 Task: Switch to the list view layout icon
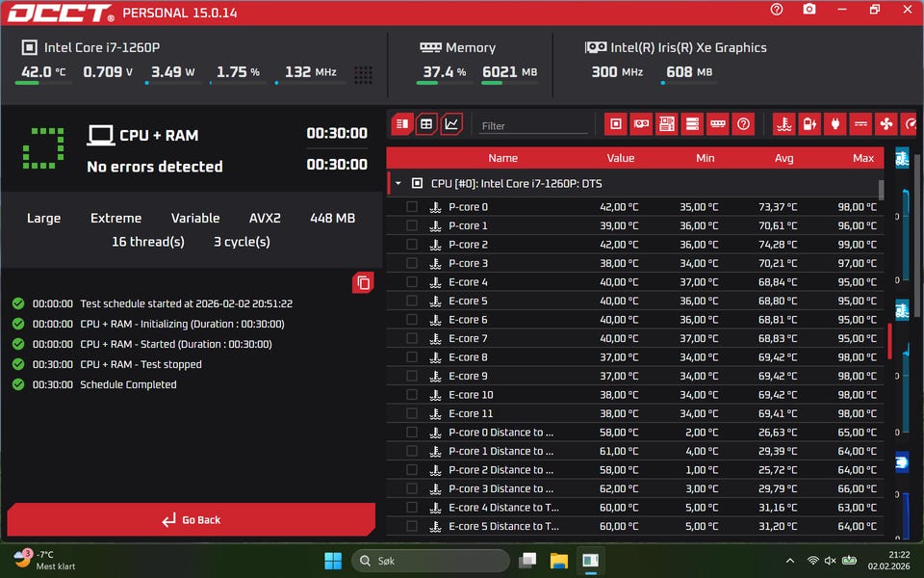tap(402, 124)
